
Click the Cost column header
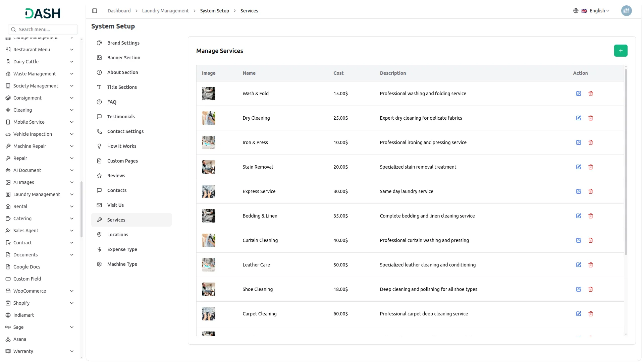338,73
